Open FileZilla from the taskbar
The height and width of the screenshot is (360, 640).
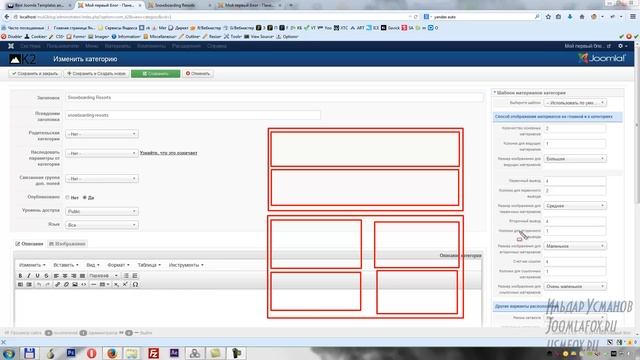pos(153,353)
